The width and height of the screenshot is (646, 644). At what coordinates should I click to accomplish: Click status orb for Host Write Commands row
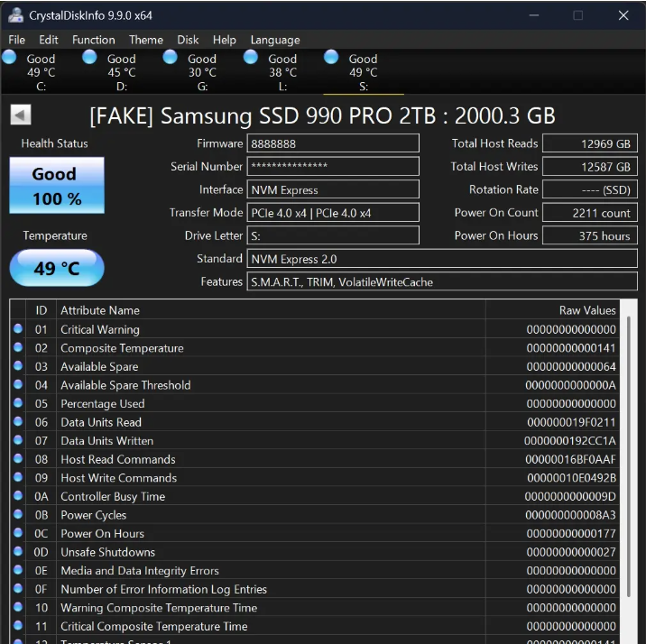pyautogui.click(x=18, y=477)
